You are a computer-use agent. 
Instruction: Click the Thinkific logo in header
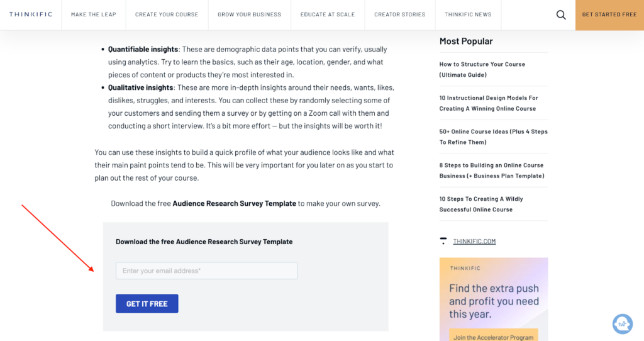[31, 14]
